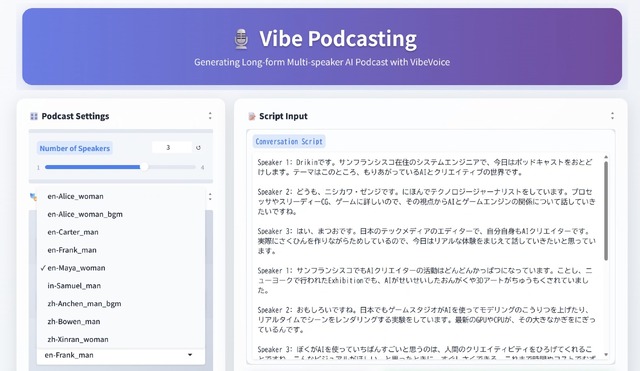Adjust the Number of Speakers slider handle
Viewport: 640px width, 371px height.
click(x=144, y=167)
